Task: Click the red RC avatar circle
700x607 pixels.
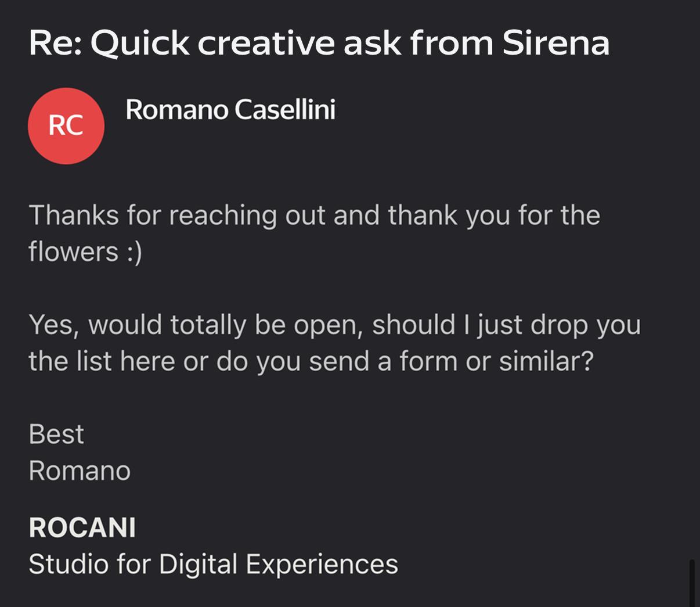Action: (x=66, y=125)
